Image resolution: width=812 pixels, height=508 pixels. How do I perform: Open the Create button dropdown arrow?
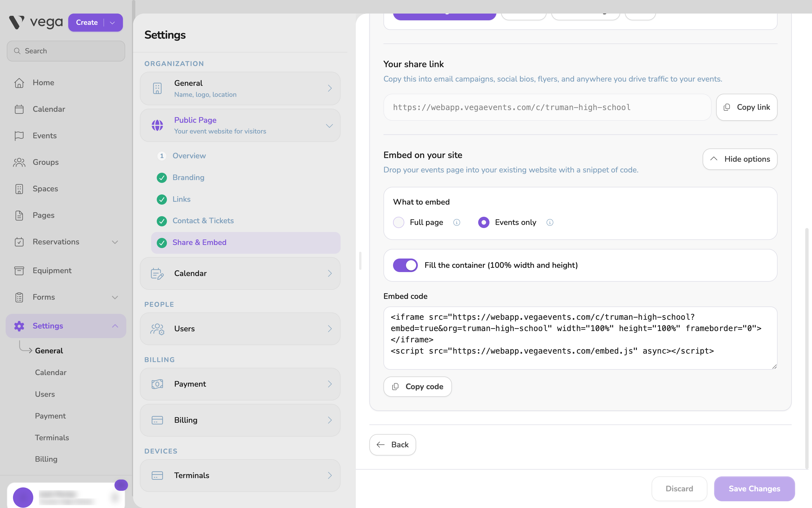(x=112, y=23)
